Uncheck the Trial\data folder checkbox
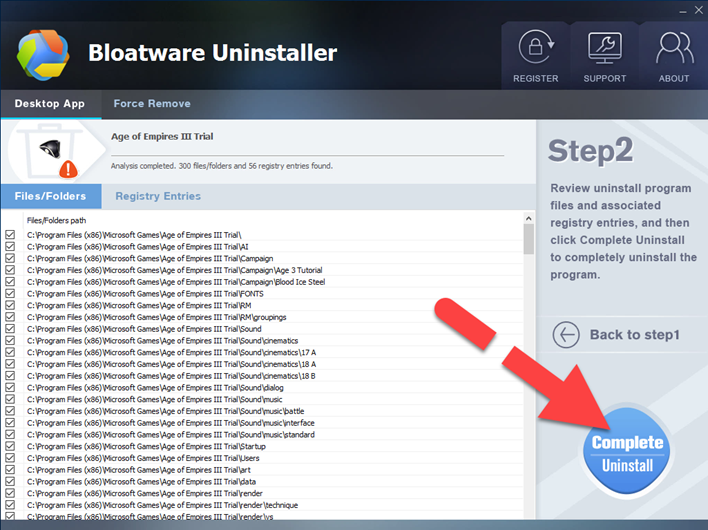Viewport: 708px width, 530px height. (10, 481)
